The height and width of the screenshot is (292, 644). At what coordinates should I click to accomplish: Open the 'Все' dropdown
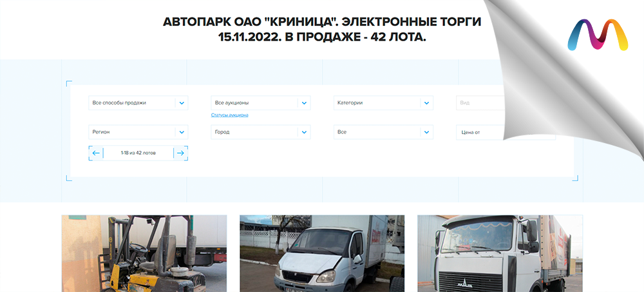(383, 132)
